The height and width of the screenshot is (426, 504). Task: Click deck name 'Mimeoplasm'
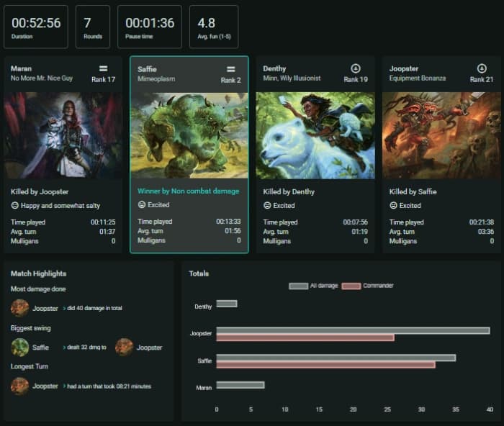pyautogui.click(x=156, y=78)
